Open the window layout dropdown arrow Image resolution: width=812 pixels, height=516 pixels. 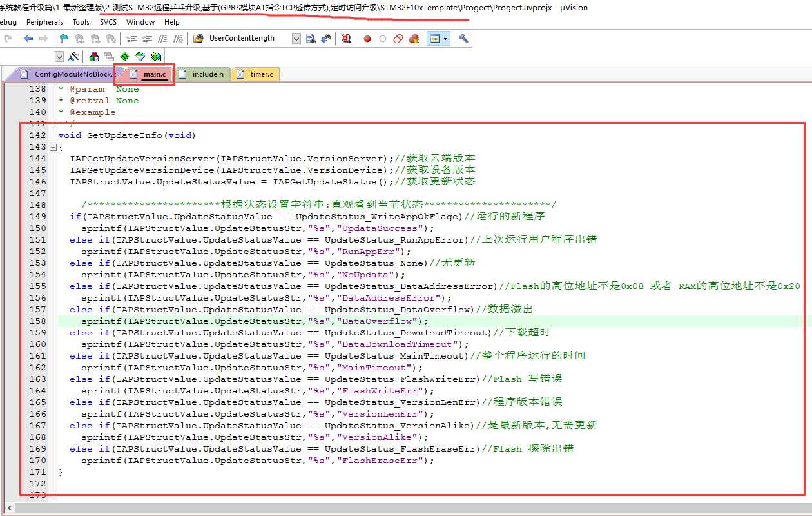pos(445,39)
